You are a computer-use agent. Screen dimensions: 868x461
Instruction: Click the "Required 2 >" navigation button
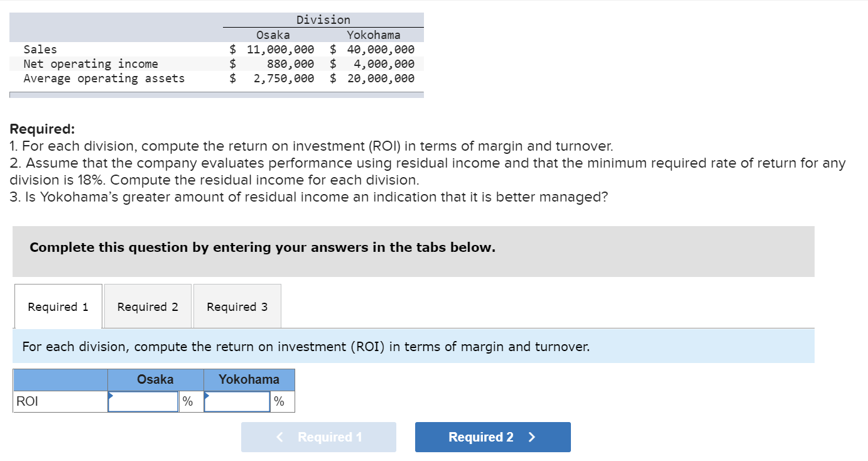tap(492, 437)
